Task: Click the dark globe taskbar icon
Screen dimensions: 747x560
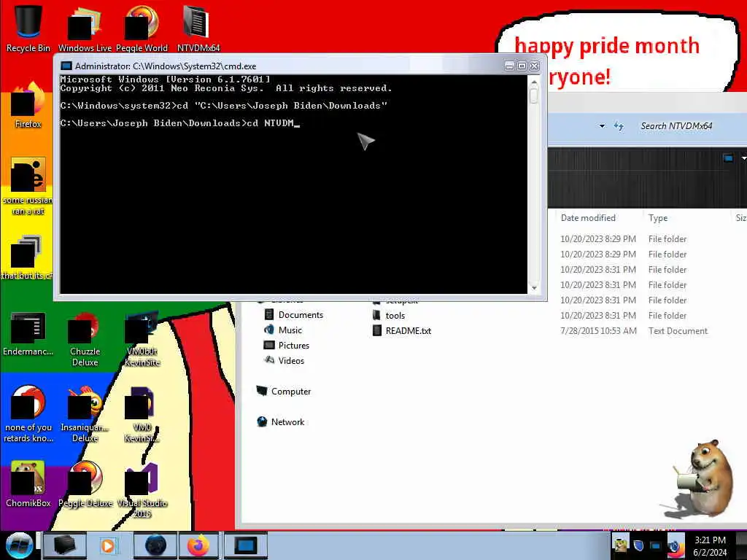Action: pos(155,545)
